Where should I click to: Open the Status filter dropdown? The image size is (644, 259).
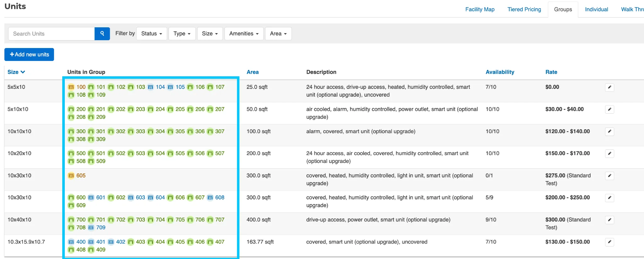[x=152, y=34]
